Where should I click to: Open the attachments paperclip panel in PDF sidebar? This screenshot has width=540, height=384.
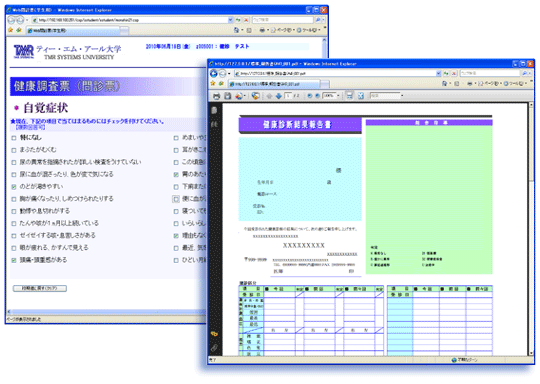point(214,348)
